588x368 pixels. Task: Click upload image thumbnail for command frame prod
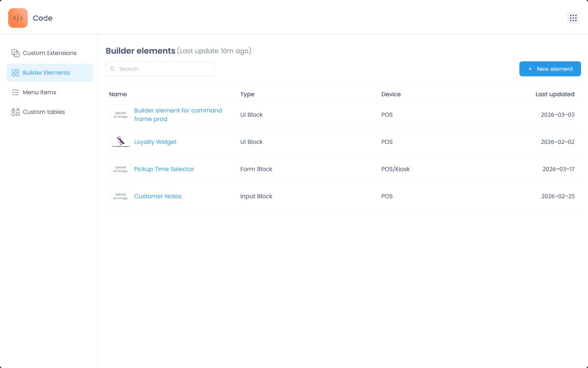(x=120, y=114)
